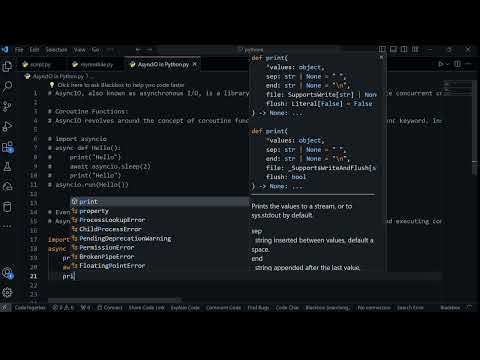Click the notifications bell in status bar
The height and width of the screenshot is (360, 480).
click(469, 308)
